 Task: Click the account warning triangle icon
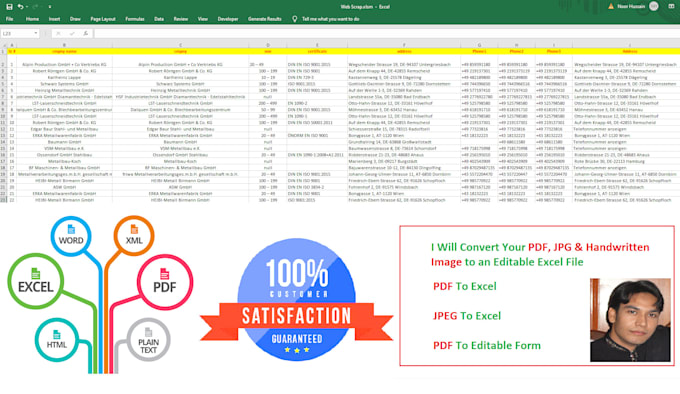tap(611, 7)
